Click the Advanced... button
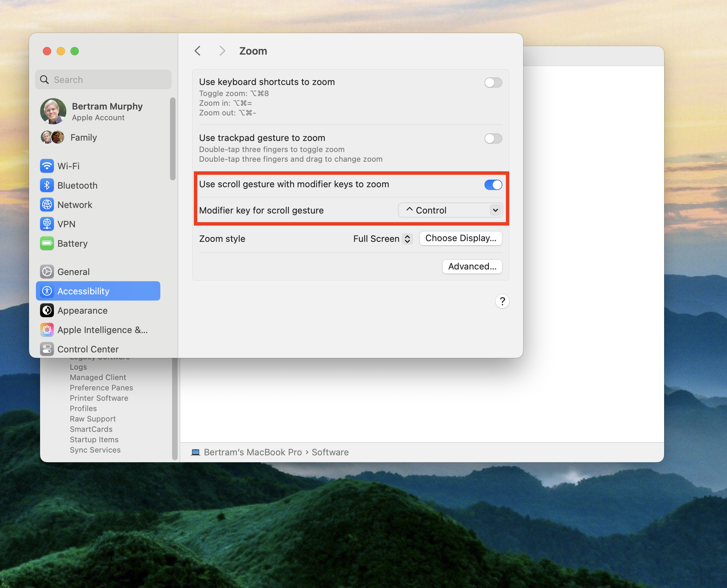727x588 pixels. 472,267
